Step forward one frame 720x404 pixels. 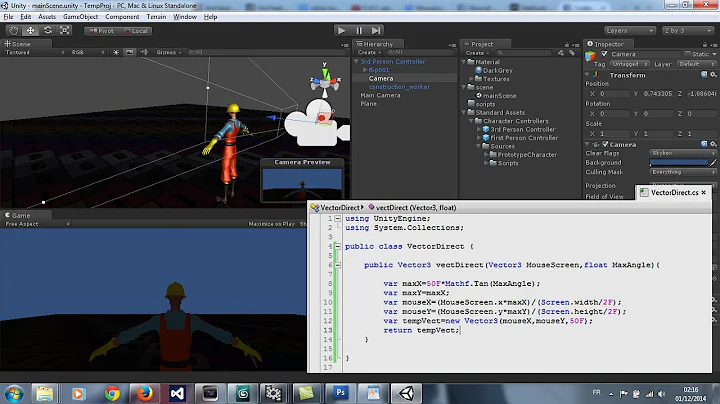point(376,31)
